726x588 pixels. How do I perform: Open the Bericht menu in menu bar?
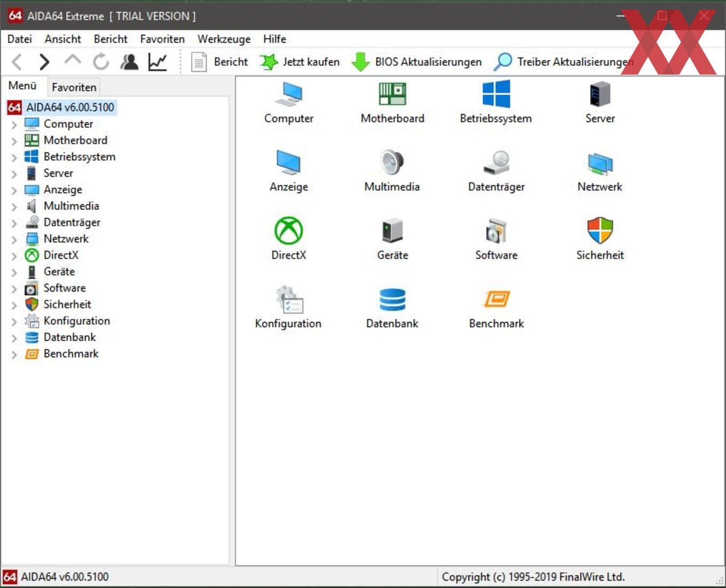click(111, 39)
